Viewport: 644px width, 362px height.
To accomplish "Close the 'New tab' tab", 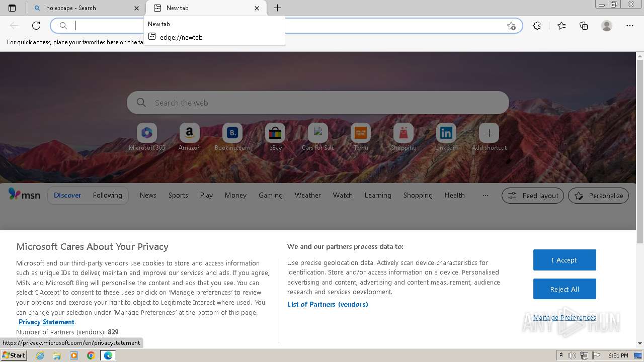I will pyautogui.click(x=257, y=8).
